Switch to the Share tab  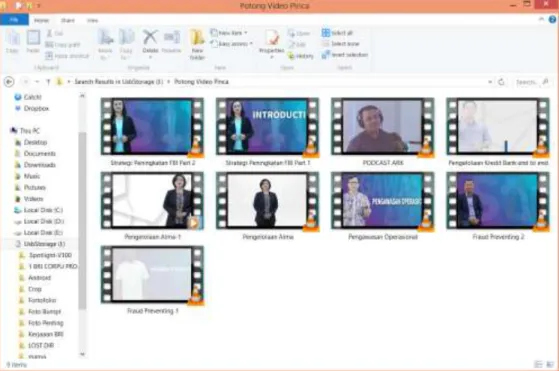click(68, 20)
